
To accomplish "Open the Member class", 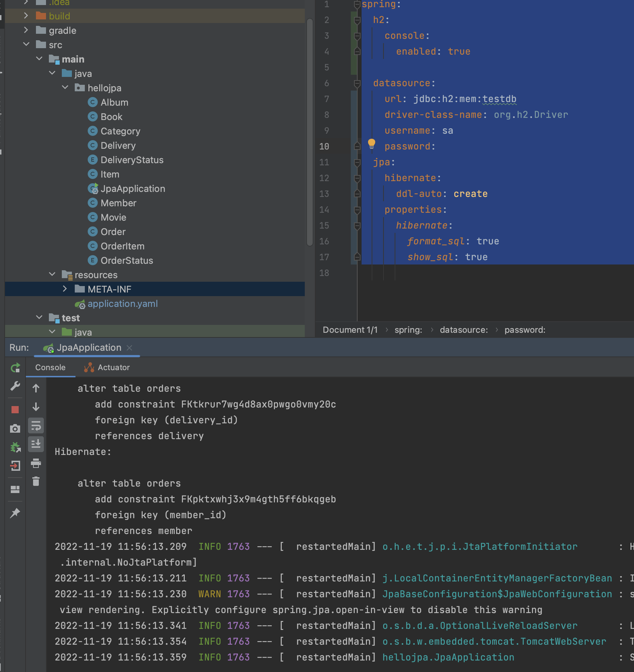I will pos(118,203).
